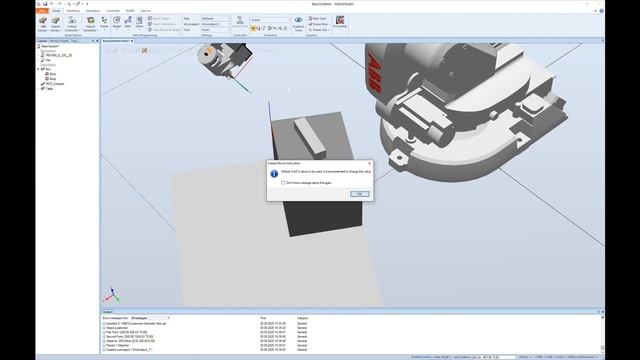Click OK in the move instruction dialog
This screenshot has height=360, width=640.
360,194
